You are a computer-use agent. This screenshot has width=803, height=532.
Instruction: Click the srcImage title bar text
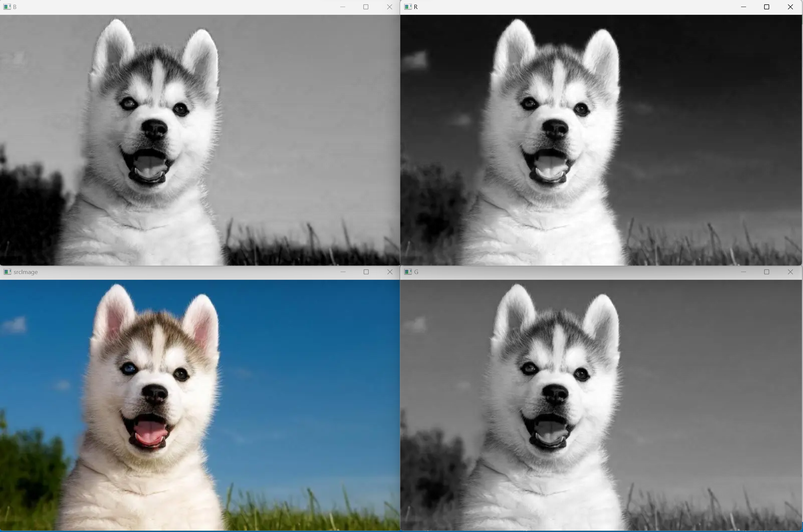coord(25,272)
